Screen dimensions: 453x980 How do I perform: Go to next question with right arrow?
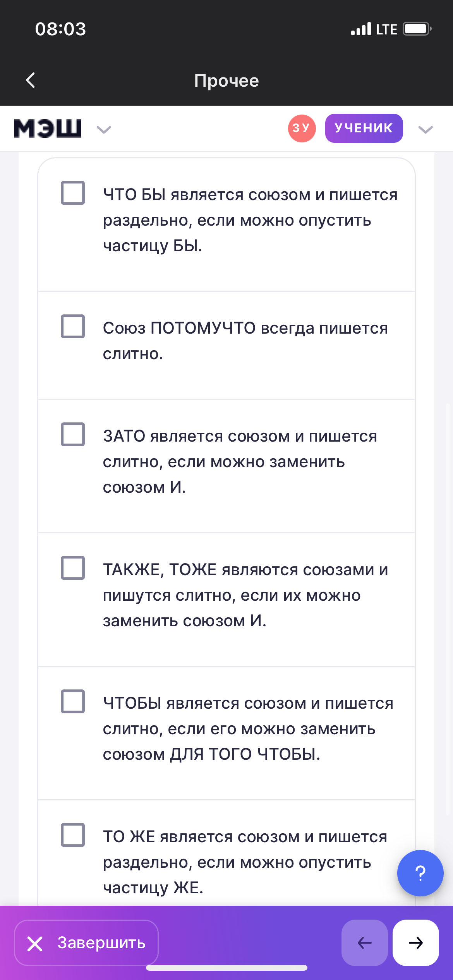[415, 943]
